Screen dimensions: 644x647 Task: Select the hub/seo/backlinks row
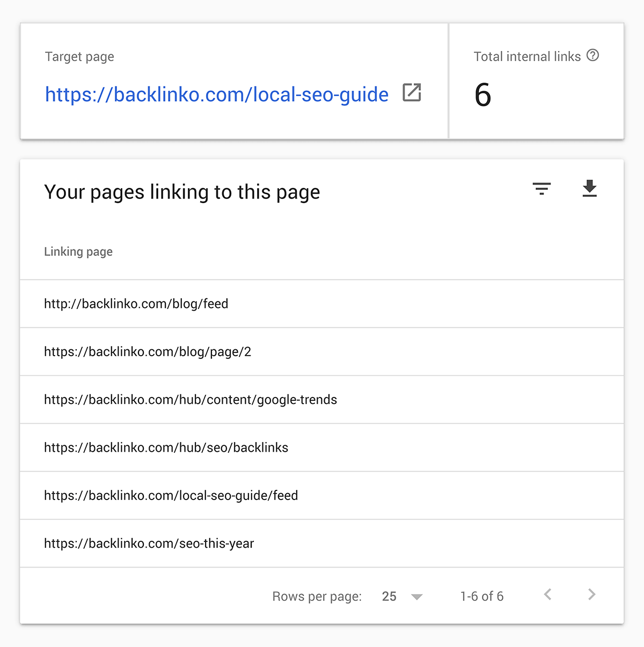point(322,447)
